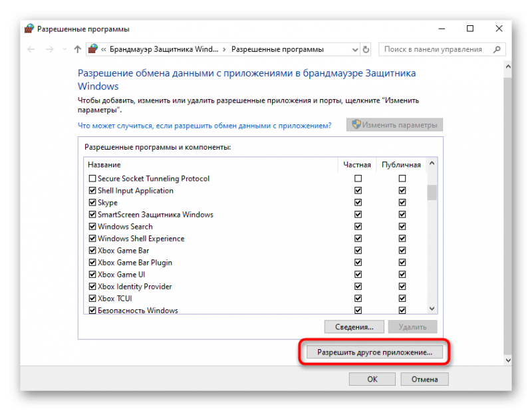Screen dimensions: 532x411
Task: Click the Forward navigation arrow
Action: tap(49, 50)
